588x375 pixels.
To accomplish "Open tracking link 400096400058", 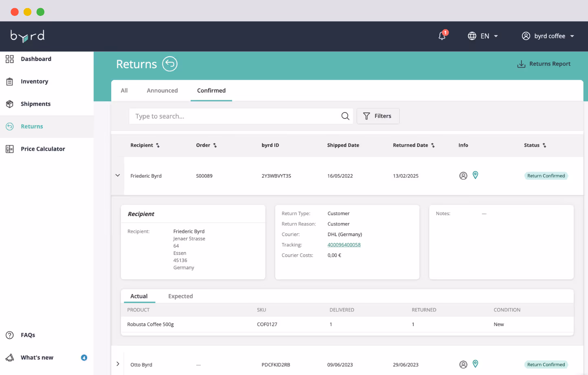I will click(x=344, y=245).
